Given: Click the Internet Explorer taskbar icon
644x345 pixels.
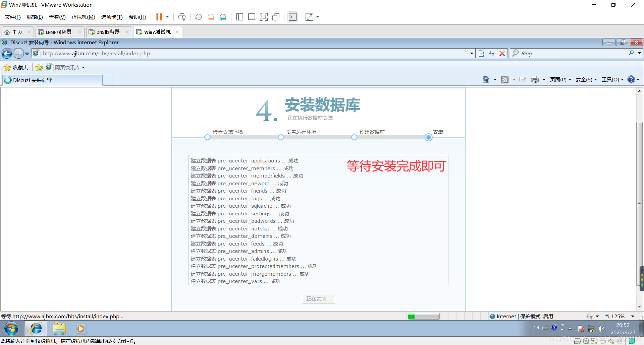Looking at the screenshot, I should (36, 329).
